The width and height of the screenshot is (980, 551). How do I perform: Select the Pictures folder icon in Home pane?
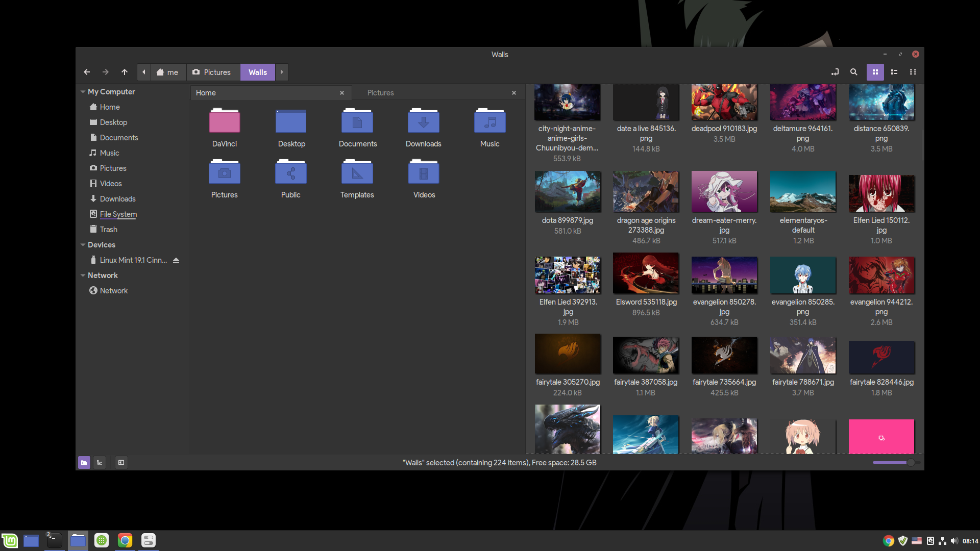[x=225, y=172]
